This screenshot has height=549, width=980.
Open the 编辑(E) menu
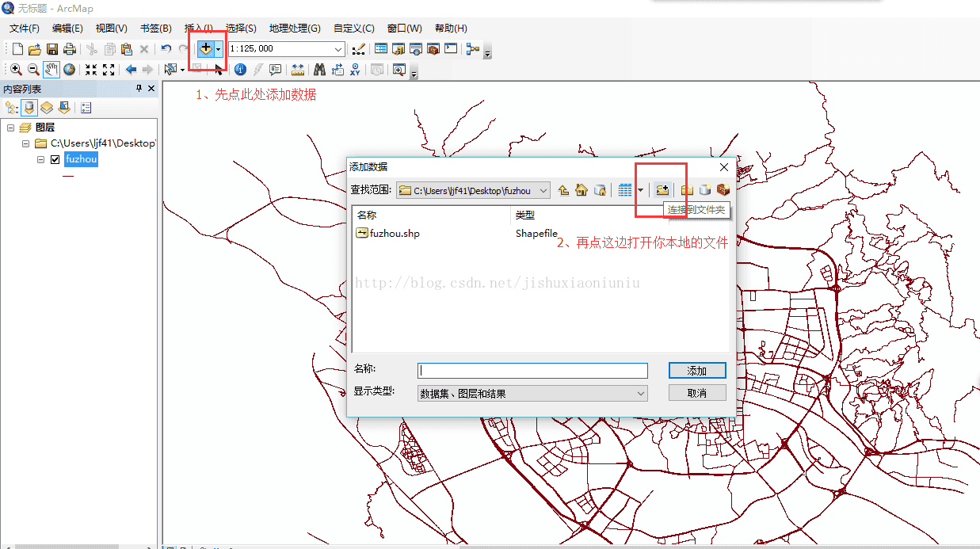67,29
